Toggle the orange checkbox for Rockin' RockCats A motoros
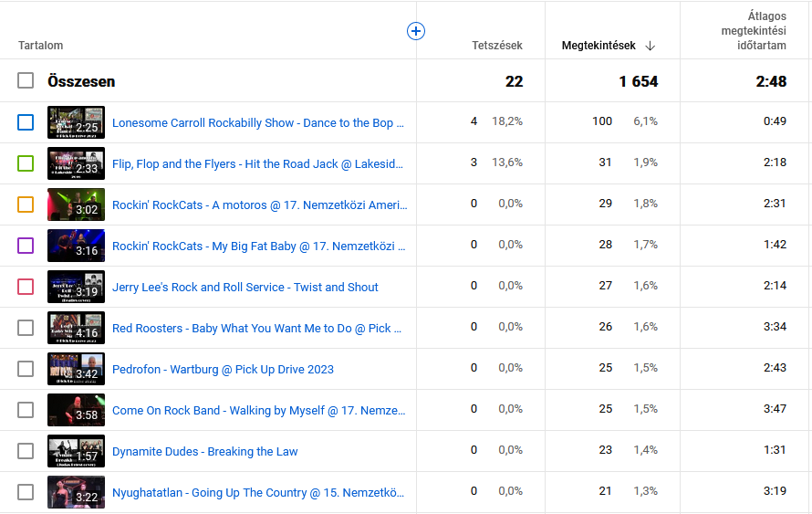Viewport: 812px width, 514px height. click(x=26, y=205)
